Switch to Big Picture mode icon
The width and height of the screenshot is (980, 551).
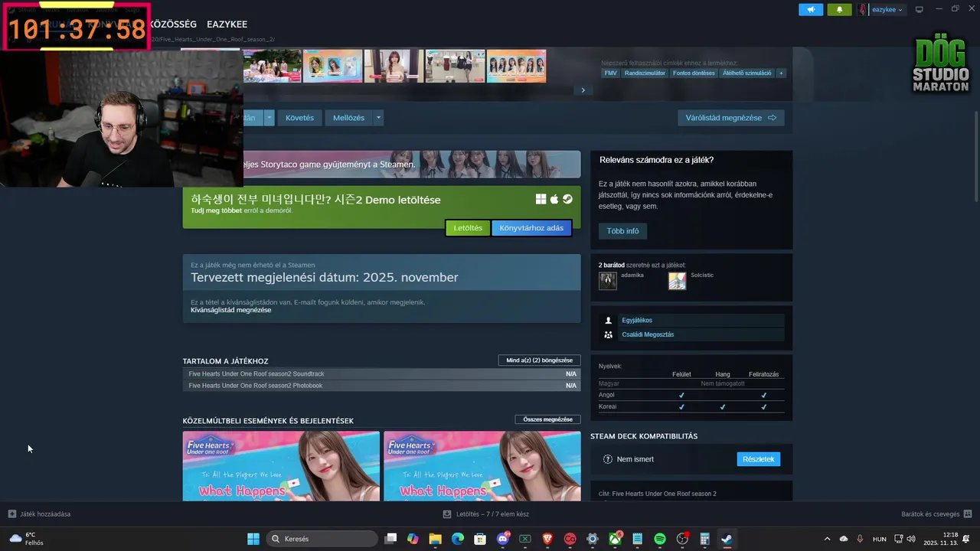point(920,9)
